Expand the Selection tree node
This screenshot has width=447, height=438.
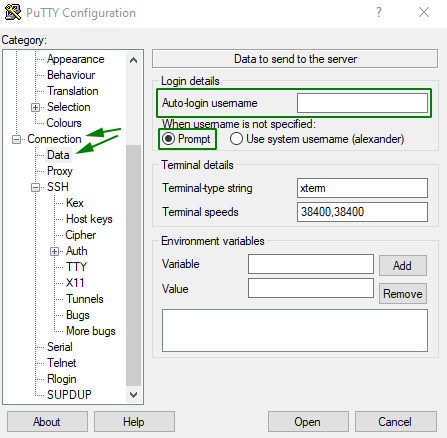[35, 107]
